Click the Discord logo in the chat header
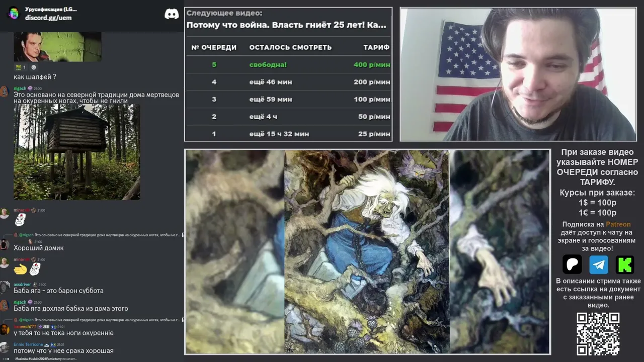This screenshot has height=362, width=644. [x=172, y=14]
